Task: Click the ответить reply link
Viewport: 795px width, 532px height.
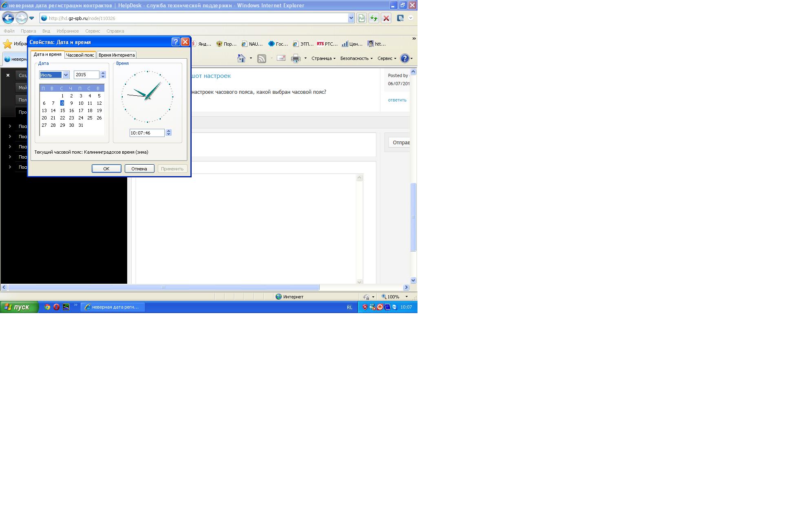Action: point(397,100)
